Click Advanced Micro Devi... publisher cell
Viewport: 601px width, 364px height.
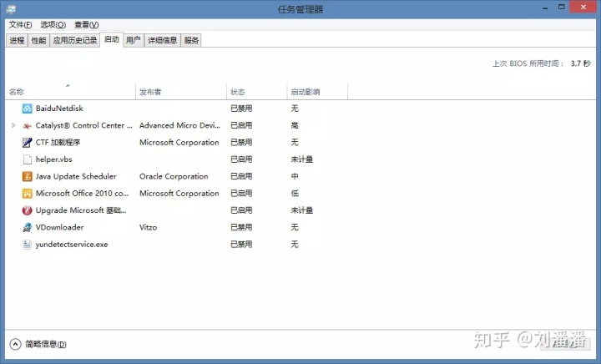(x=179, y=125)
